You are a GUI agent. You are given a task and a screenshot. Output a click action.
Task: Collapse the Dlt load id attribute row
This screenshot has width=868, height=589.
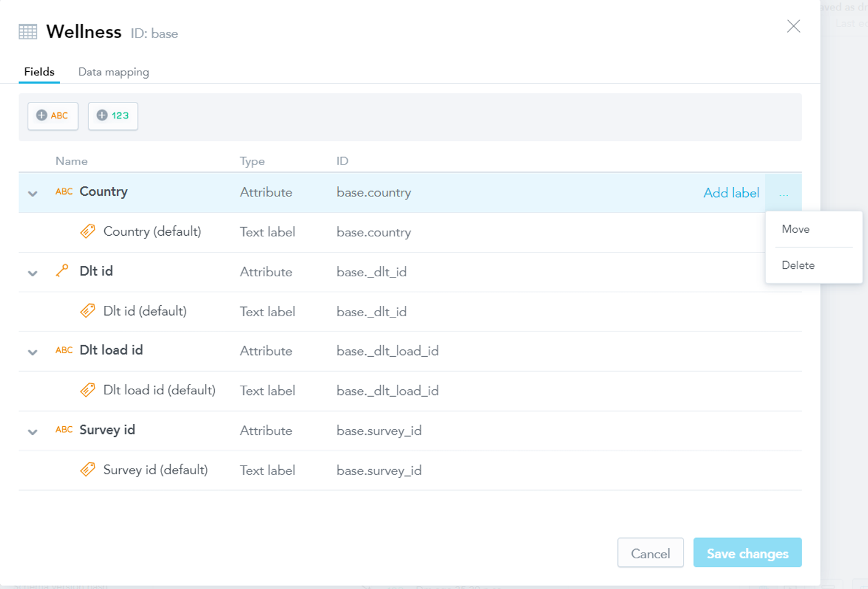pyautogui.click(x=33, y=352)
